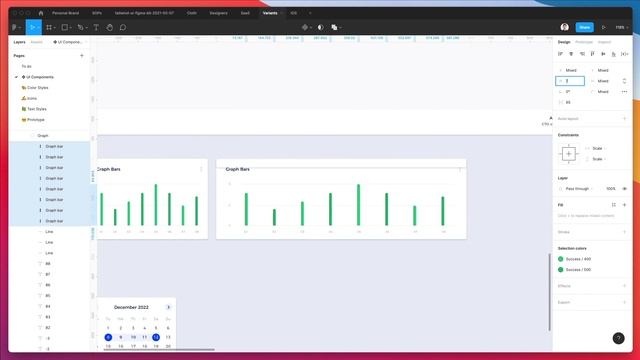The image size is (640, 360).
Task: Click the Share button
Action: [584, 27]
